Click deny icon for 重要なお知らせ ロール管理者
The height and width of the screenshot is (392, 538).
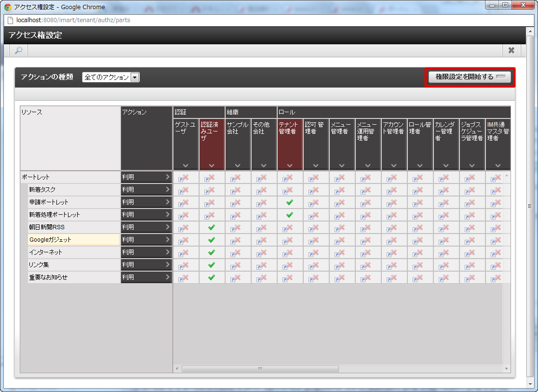pyautogui.click(x=417, y=278)
